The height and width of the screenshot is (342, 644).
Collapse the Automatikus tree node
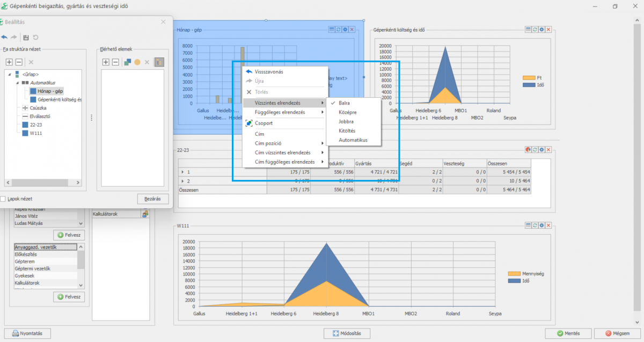click(x=17, y=83)
